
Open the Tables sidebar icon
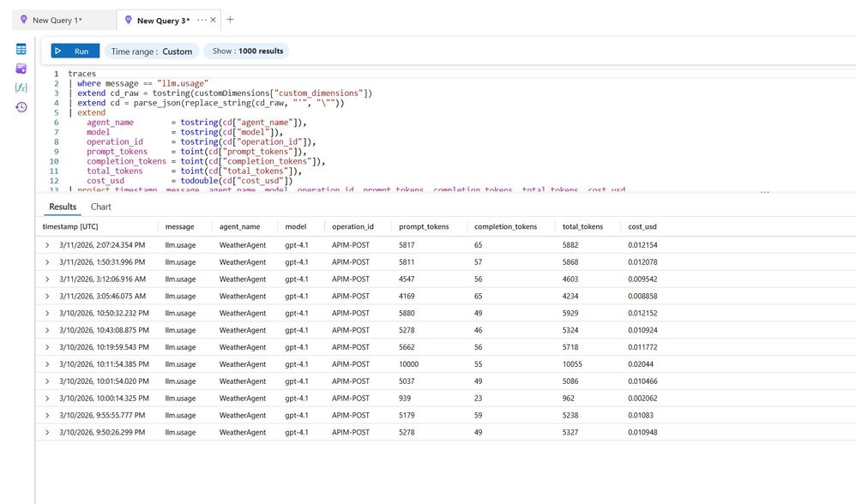point(21,49)
